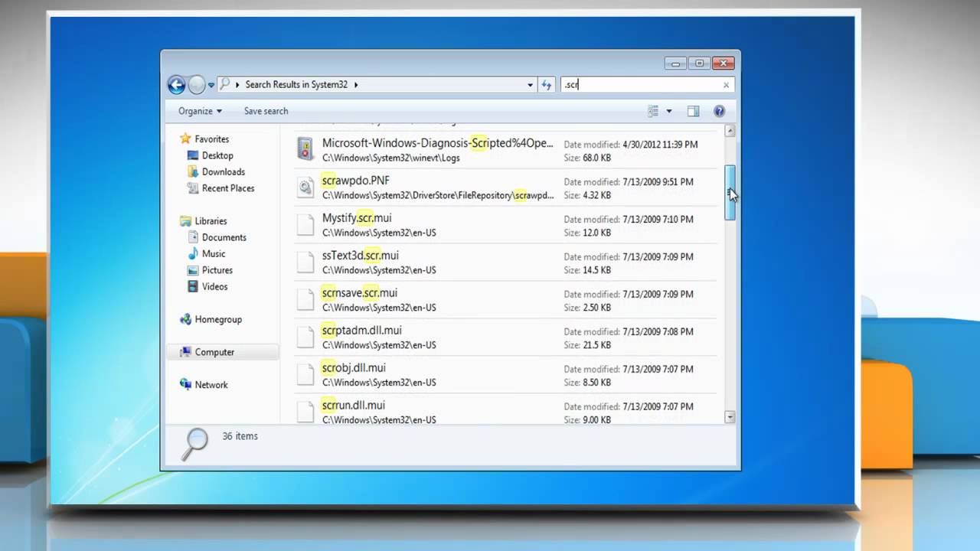
Task: Select Libraries in the navigation pane
Action: click(211, 221)
